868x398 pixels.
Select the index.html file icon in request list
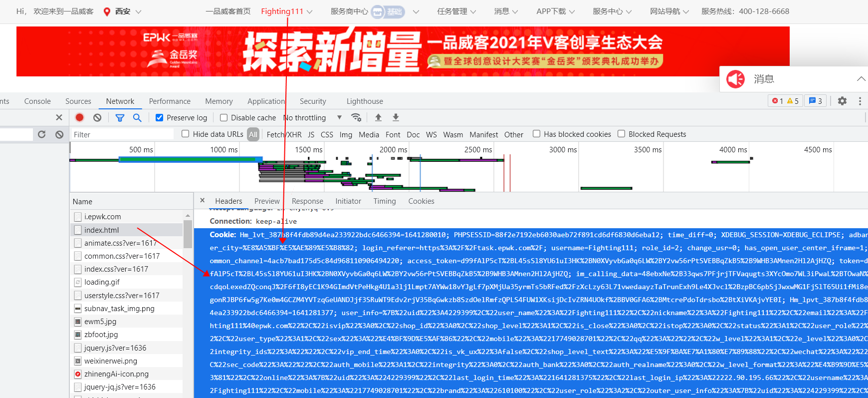coord(78,230)
